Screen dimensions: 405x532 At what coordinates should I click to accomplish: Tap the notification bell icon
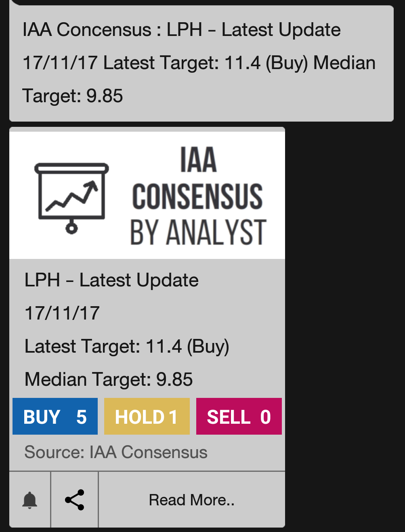[x=29, y=500]
